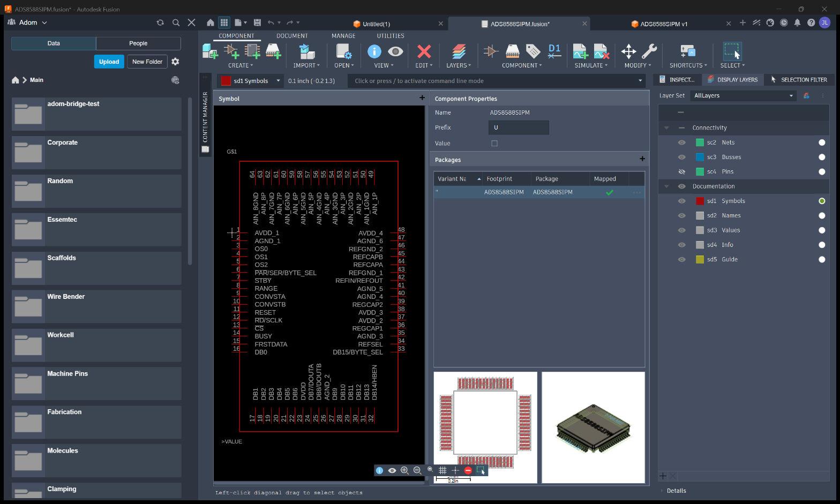The image size is (840, 504).
Task: Click the Zoom In magnifier in canvas toolbar
Action: [x=404, y=470]
